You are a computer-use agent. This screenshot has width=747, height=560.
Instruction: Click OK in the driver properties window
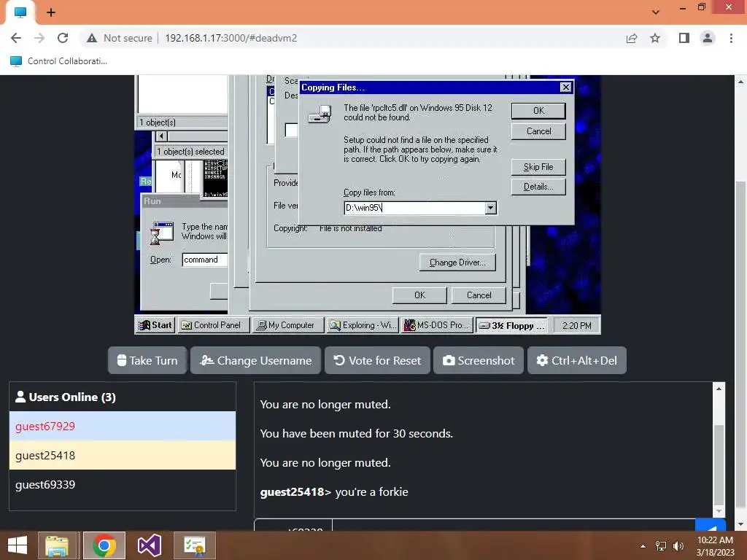coord(419,295)
